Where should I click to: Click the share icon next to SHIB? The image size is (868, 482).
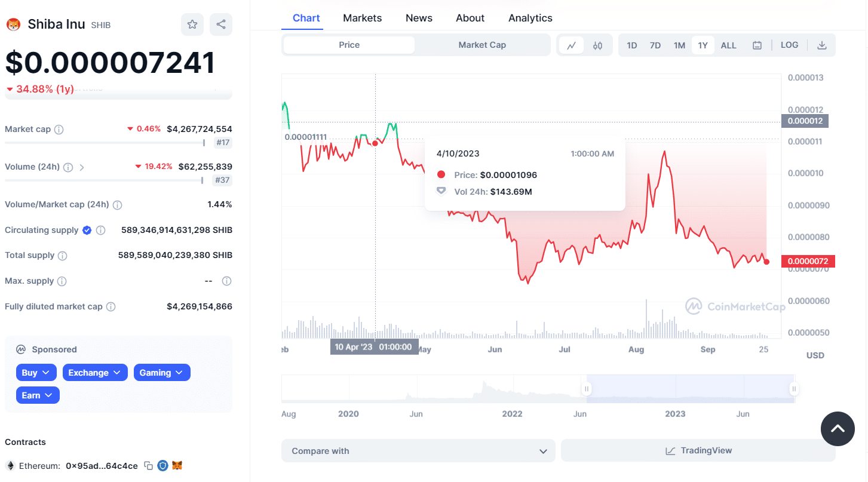(x=221, y=24)
